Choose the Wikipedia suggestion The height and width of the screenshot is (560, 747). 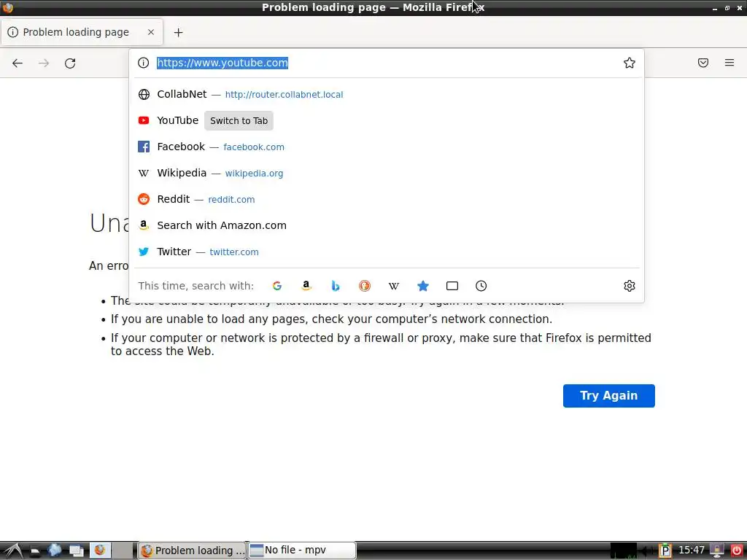tap(387, 173)
